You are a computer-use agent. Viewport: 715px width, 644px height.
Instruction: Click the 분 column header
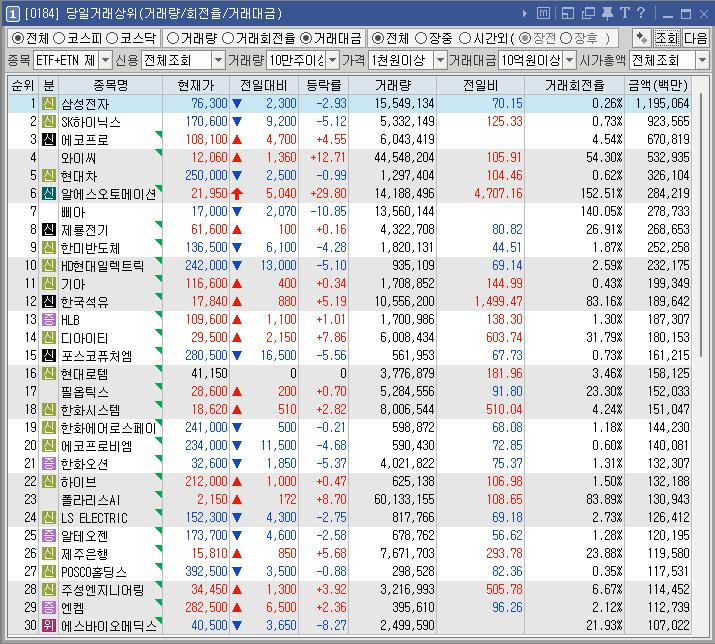49,85
